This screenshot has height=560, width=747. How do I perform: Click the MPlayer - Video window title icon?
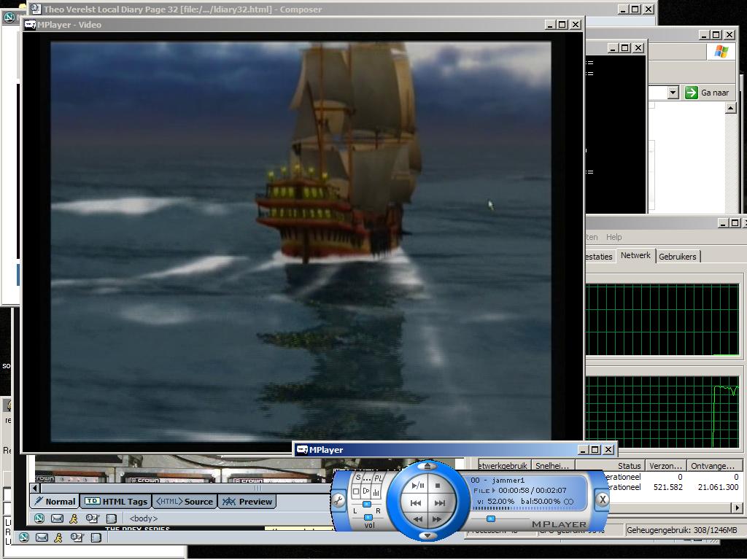30,25
